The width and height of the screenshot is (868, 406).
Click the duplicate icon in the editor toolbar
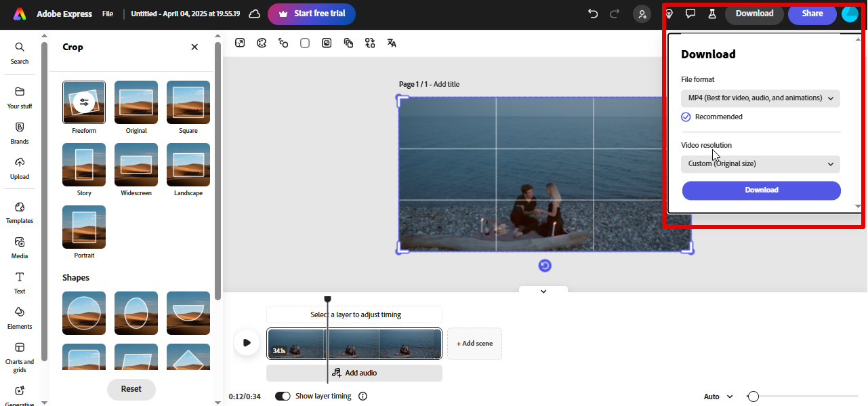(348, 43)
